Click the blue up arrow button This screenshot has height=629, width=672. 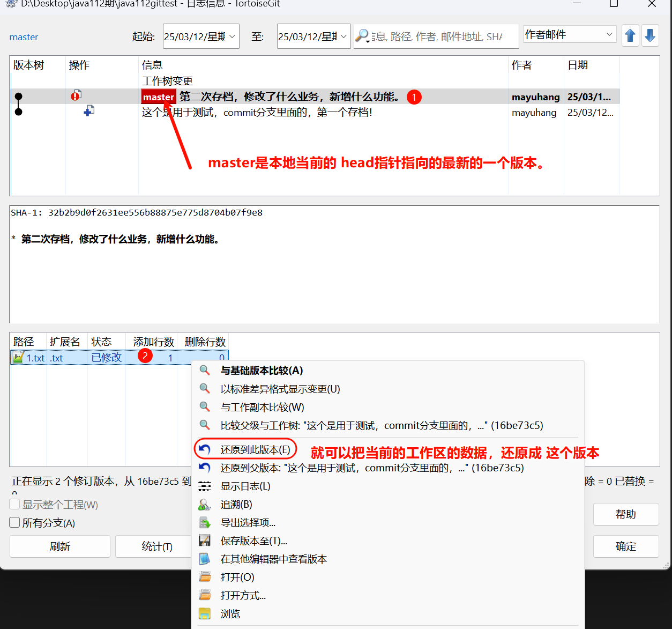(630, 36)
